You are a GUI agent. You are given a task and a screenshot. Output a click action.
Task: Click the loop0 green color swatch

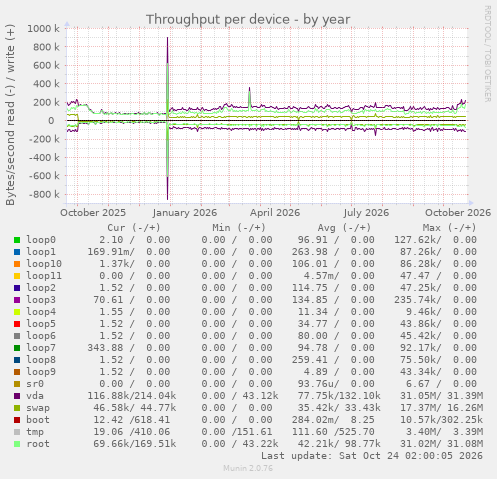tap(17, 240)
